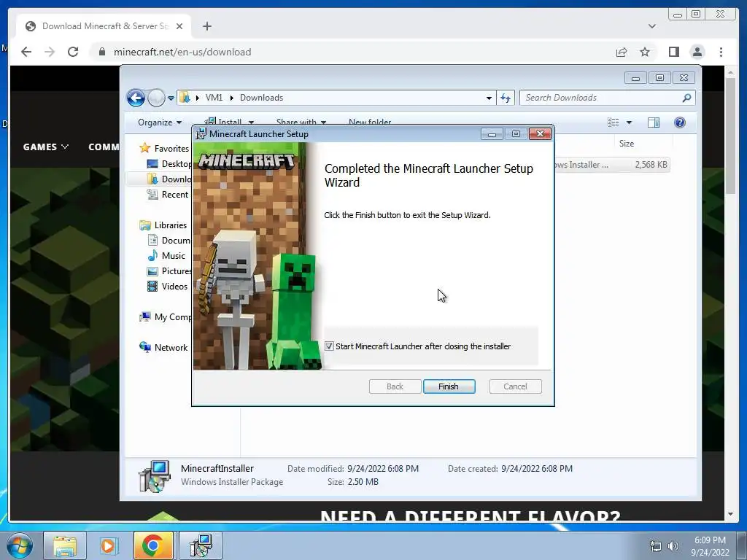Close the Minecraft Launcher Setup dialog
The image size is (747, 560).
(x=540, y=134)
